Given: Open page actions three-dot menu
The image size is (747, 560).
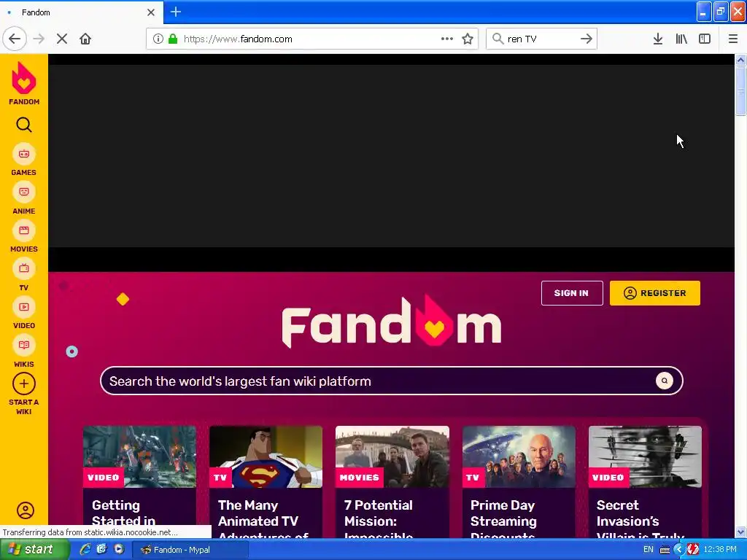Looking at the screenshot, I should pyautogui.click(x=447, y=39).
